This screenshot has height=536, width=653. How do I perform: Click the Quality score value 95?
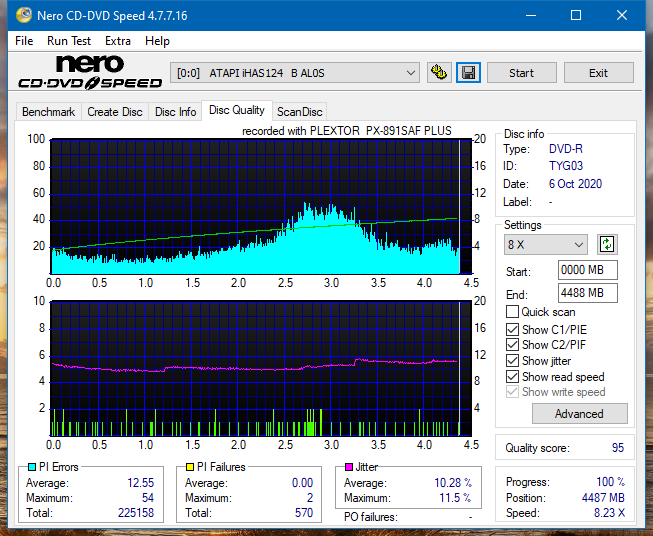tap(618, 448)
